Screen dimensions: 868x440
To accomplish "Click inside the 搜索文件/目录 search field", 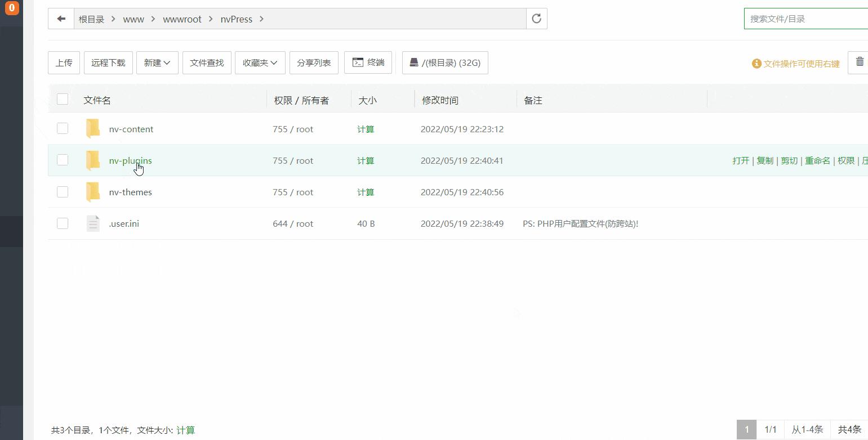I will (x=805, y=18).
